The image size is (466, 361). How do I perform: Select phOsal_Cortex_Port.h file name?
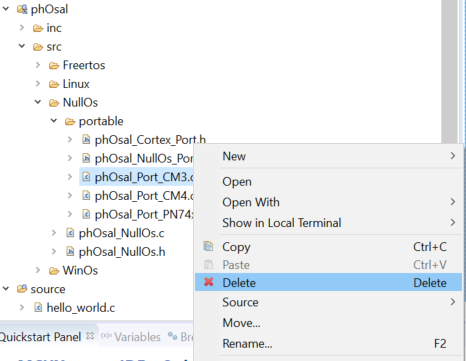[x=150, y=140]
